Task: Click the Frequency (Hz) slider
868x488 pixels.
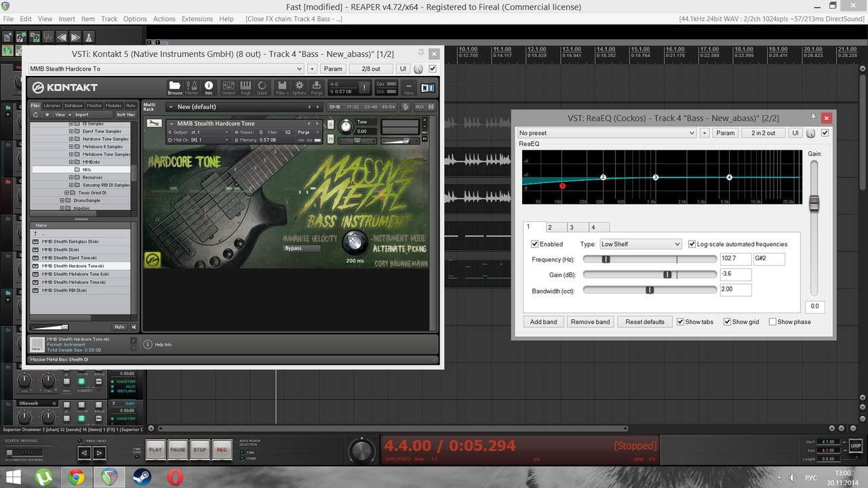Action: [x=649, y=259]
